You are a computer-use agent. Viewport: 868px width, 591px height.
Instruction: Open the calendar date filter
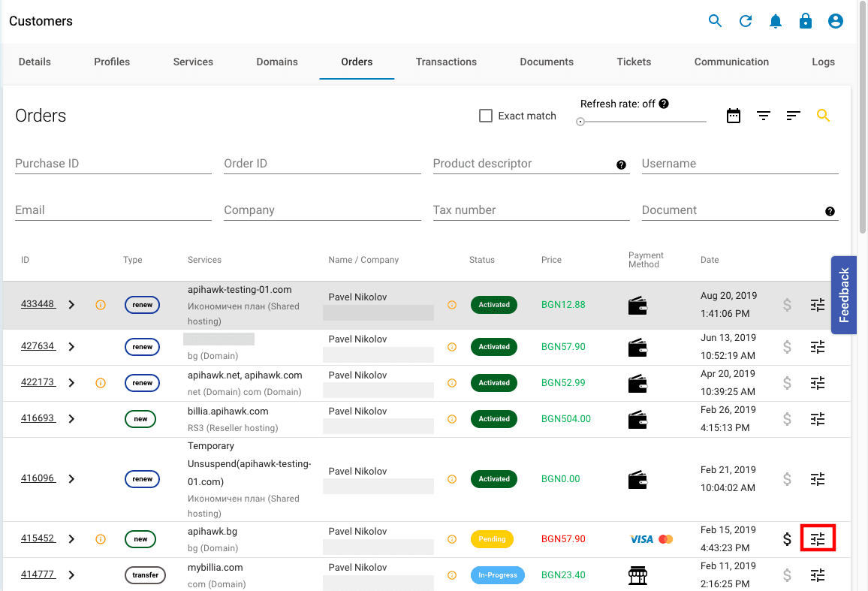point(734,116)
